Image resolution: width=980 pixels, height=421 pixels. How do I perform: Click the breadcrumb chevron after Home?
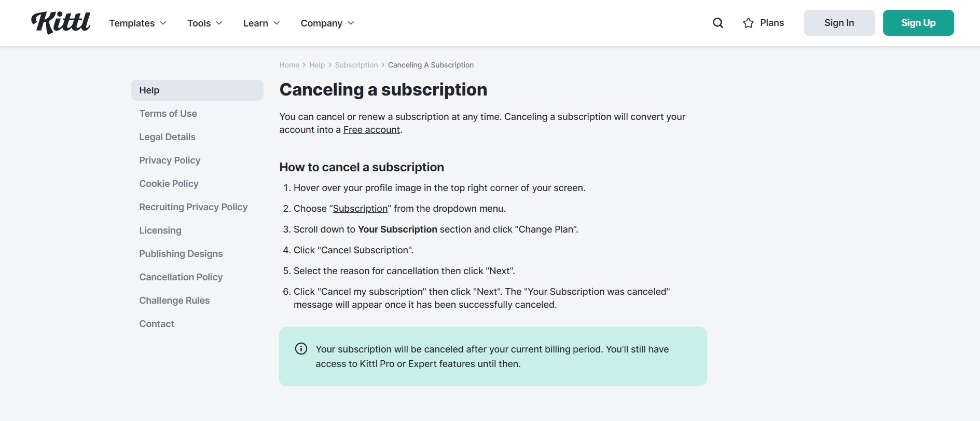pyautogui.click(x=305, y=65)
